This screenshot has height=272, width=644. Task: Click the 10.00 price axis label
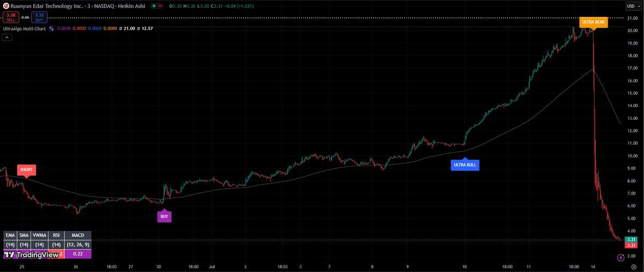click(632, 156)
